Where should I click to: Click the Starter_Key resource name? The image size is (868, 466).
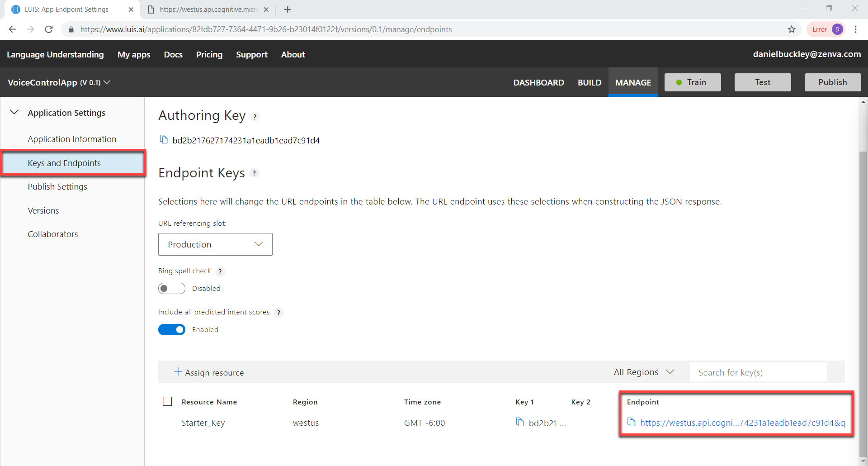[x=203, y=423]
